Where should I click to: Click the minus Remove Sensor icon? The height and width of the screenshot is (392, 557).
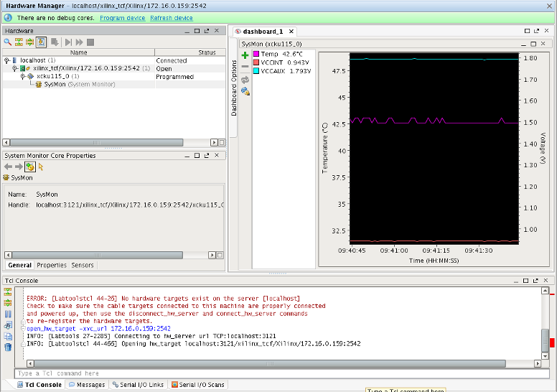click(245, 67)
